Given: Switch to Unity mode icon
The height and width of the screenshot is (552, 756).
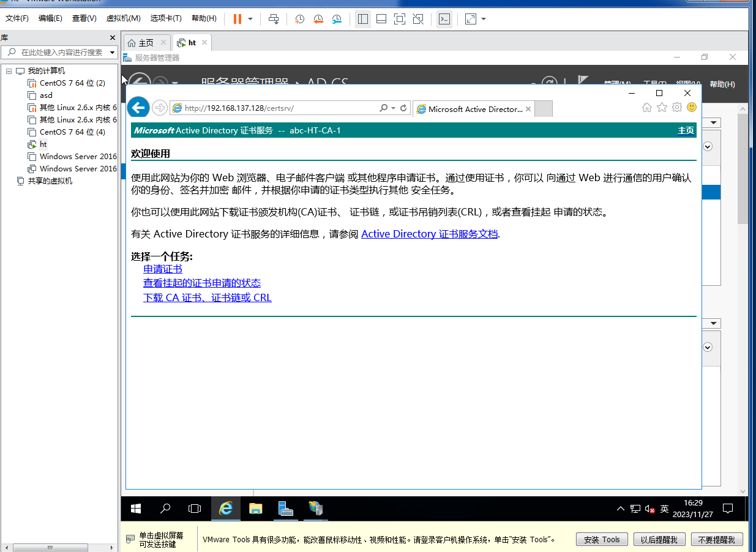Looking at the screenshot, I should click(x=418, y=19).
